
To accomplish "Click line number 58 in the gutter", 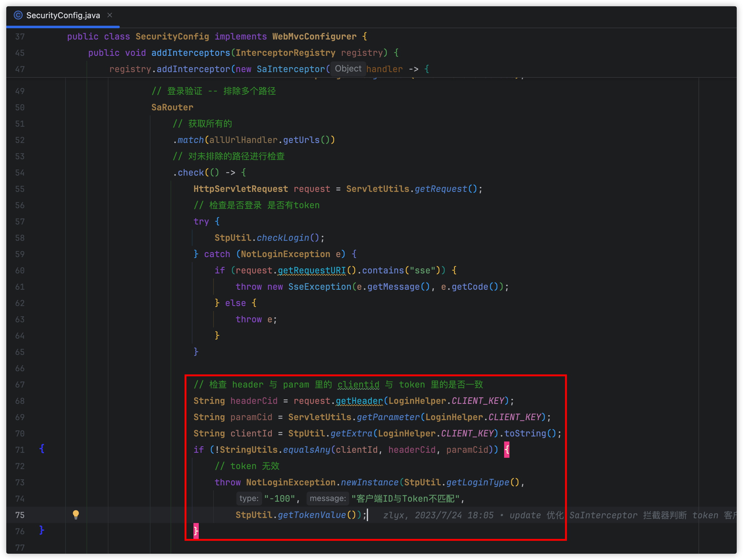I will point(20,238).
